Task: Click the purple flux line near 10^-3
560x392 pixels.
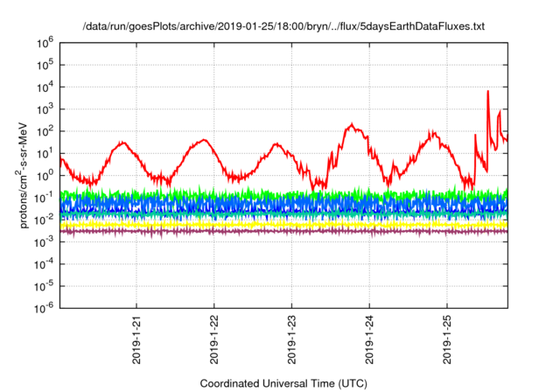Action: pyautogui.click(x=283, y=231)
